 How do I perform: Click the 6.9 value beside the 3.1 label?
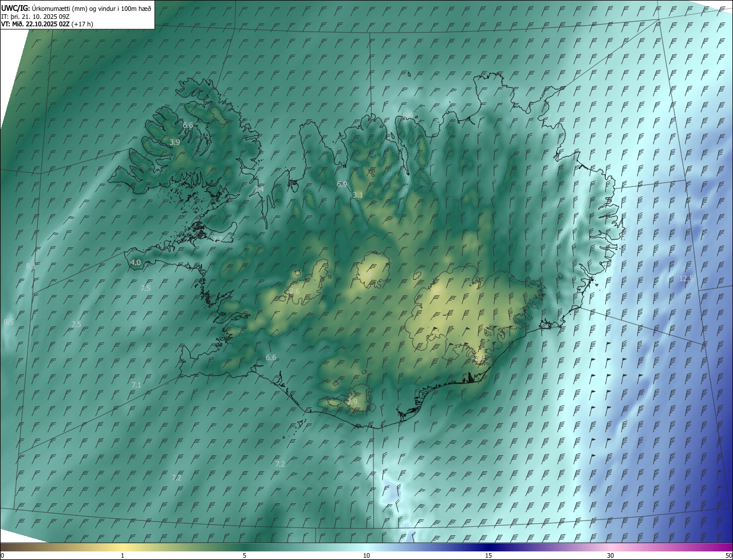[342, 184]
